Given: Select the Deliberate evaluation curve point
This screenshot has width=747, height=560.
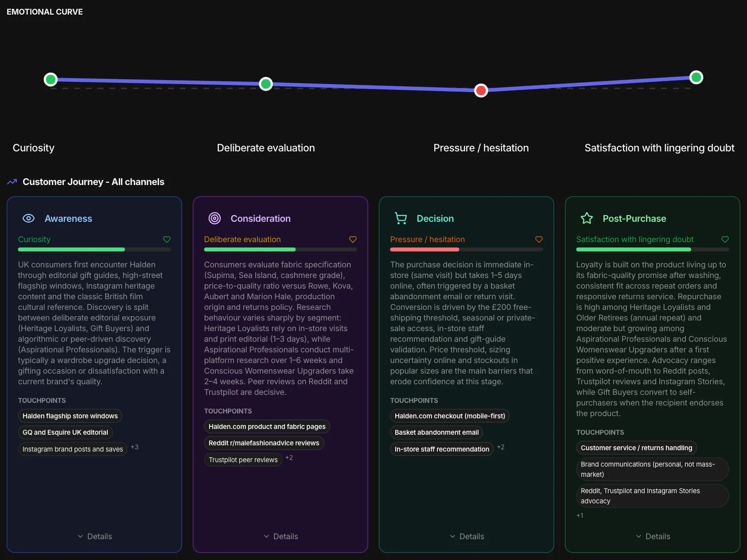Looking at the screenshot, I should pyautogui.click(x=266, y=84).
